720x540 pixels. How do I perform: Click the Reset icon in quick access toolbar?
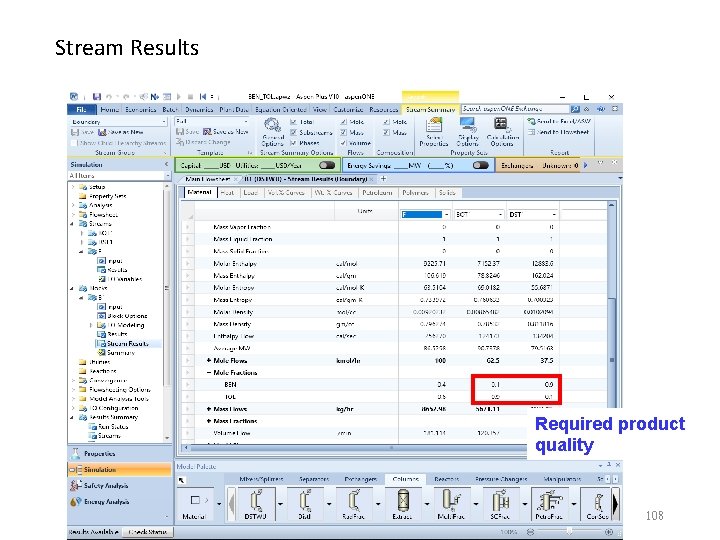tap(202, 96)
